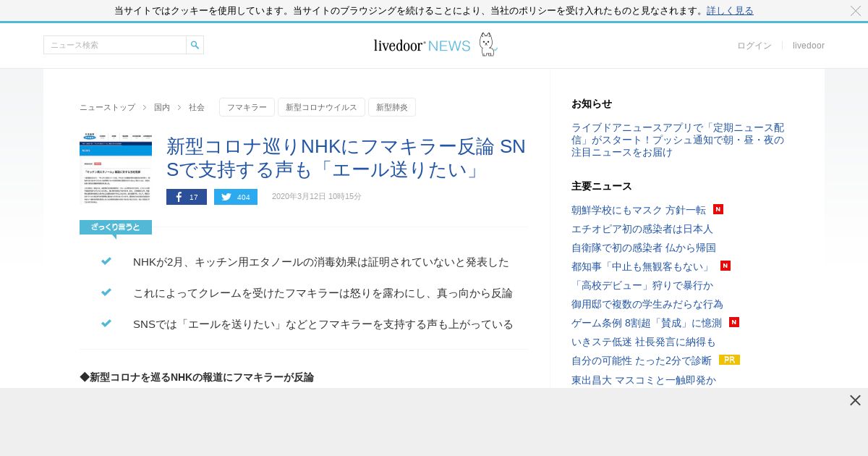This screenshot has height=456, width=868.
Task: Select the フマキラー tag
Action: coord(247,107)
